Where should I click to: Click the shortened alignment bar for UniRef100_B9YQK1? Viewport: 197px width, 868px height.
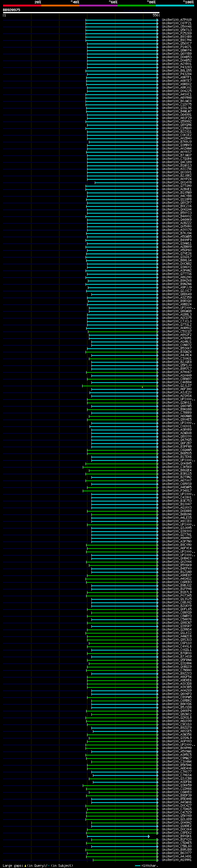(x=118, y=837)
